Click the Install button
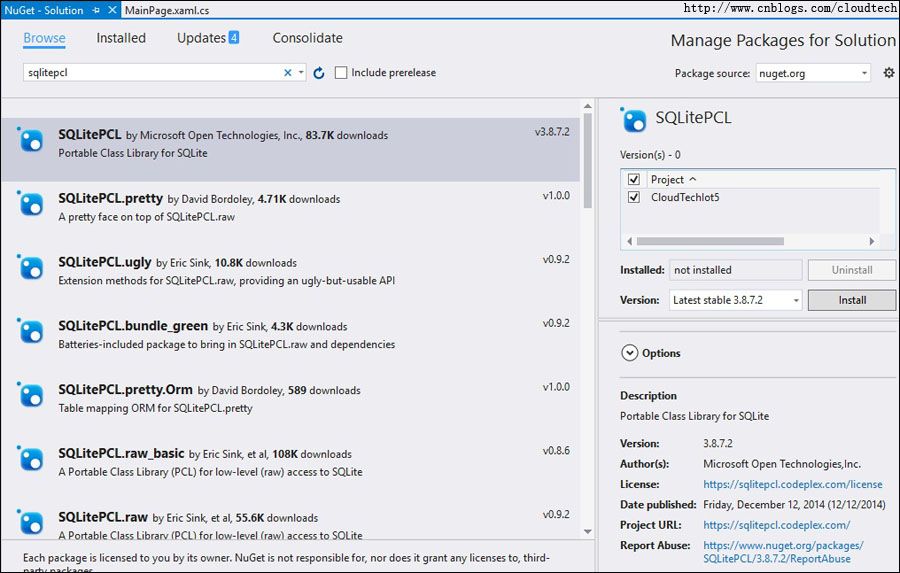Viewport: 900px width, 573px height. [x=852, y=300]
